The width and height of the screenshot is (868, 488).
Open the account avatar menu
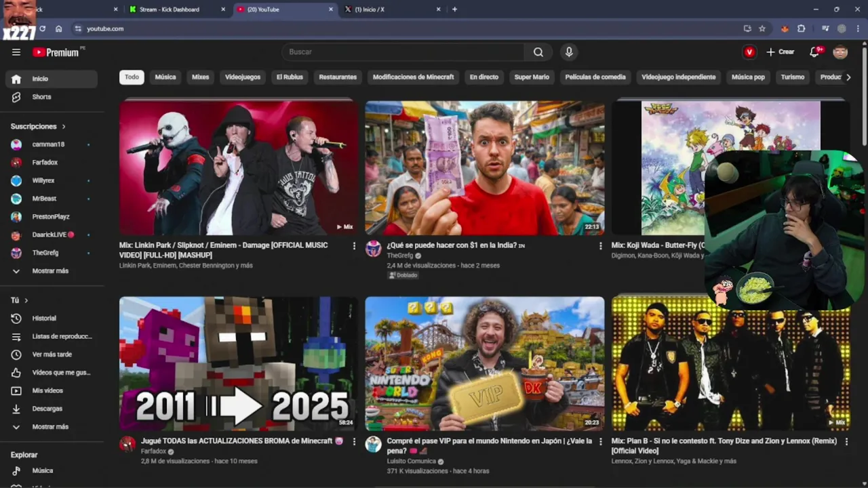840,52
